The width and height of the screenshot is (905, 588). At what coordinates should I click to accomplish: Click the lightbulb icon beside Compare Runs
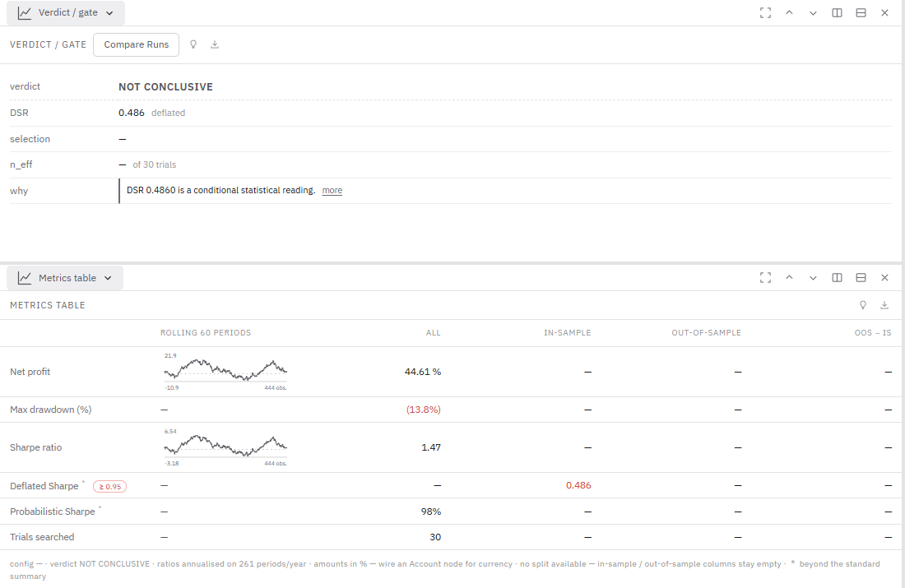coord(193,44)
